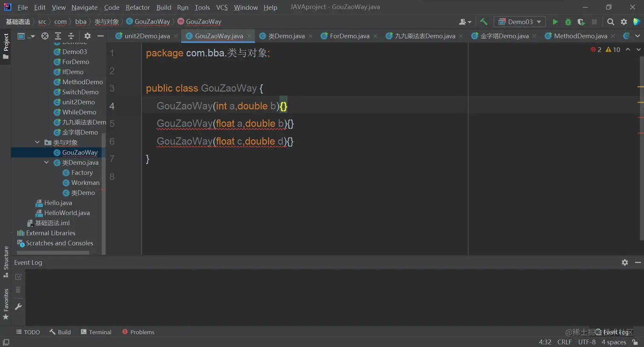The width and height of the screenshot is (644, 347).
Task: Hide the Event Log panel
Action: (x=638, y=263)
